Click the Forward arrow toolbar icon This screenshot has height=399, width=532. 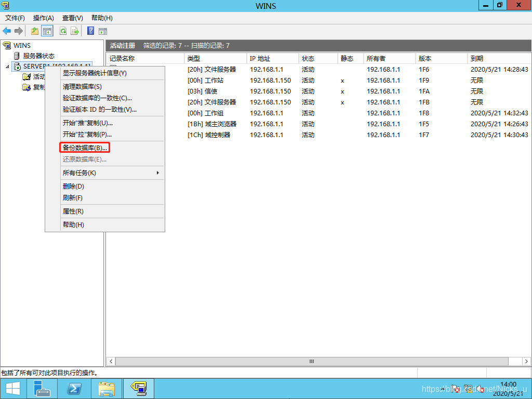point(19,31)
